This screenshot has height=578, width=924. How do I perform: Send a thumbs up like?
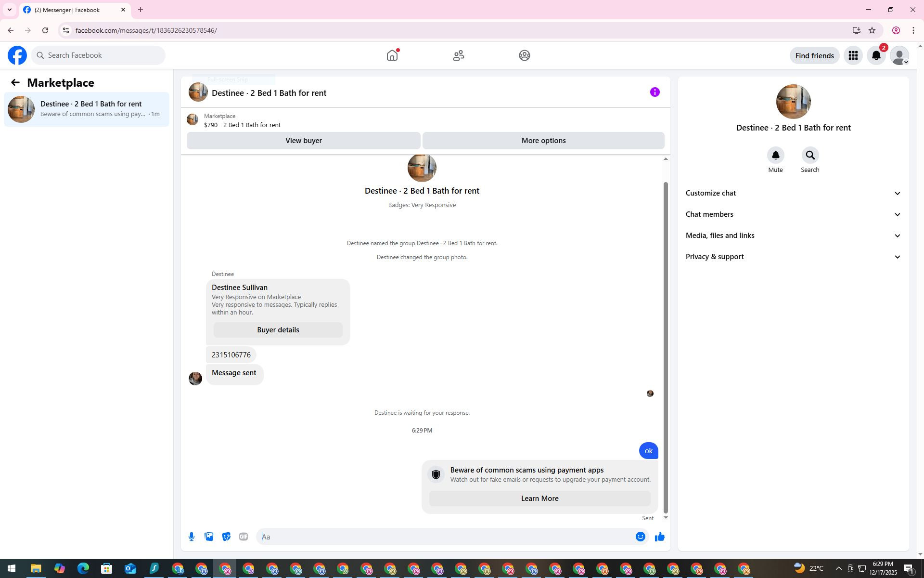click(659, 537)
